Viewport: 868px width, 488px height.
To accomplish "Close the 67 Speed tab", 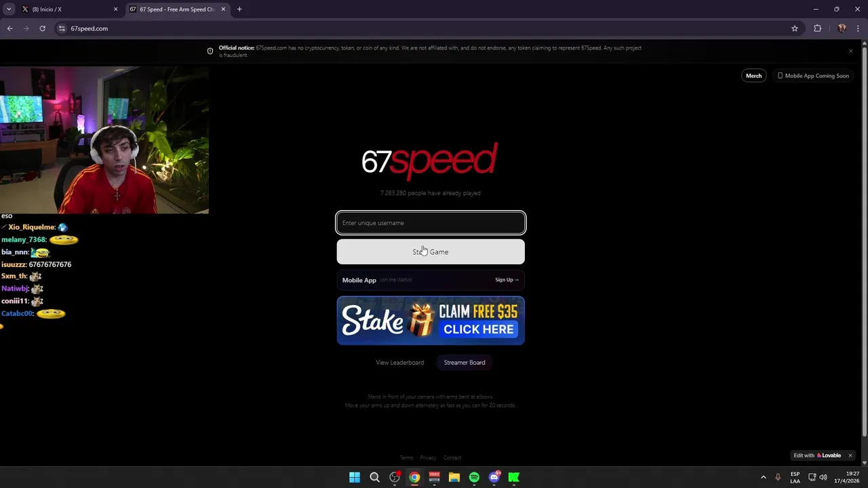I will tap(223, 9).
